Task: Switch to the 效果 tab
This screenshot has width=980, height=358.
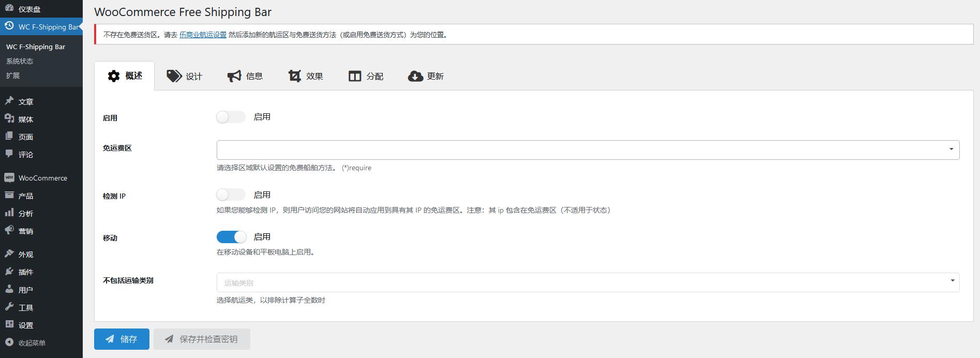Action: coord(306,76)
